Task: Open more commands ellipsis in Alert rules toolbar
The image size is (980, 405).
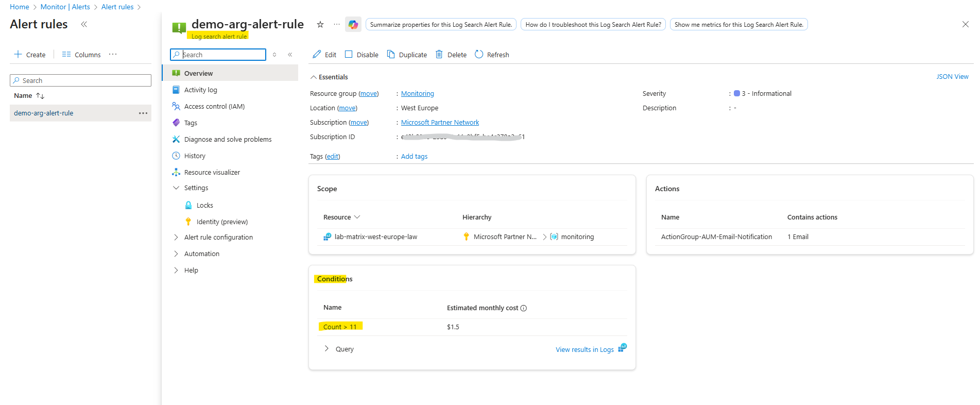Action: tap(113, 54)
